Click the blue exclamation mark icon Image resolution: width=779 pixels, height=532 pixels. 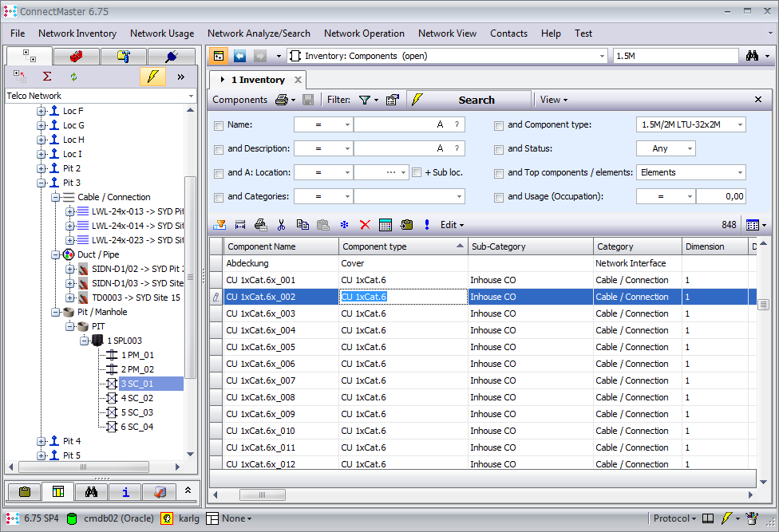(x=427, y=225)
